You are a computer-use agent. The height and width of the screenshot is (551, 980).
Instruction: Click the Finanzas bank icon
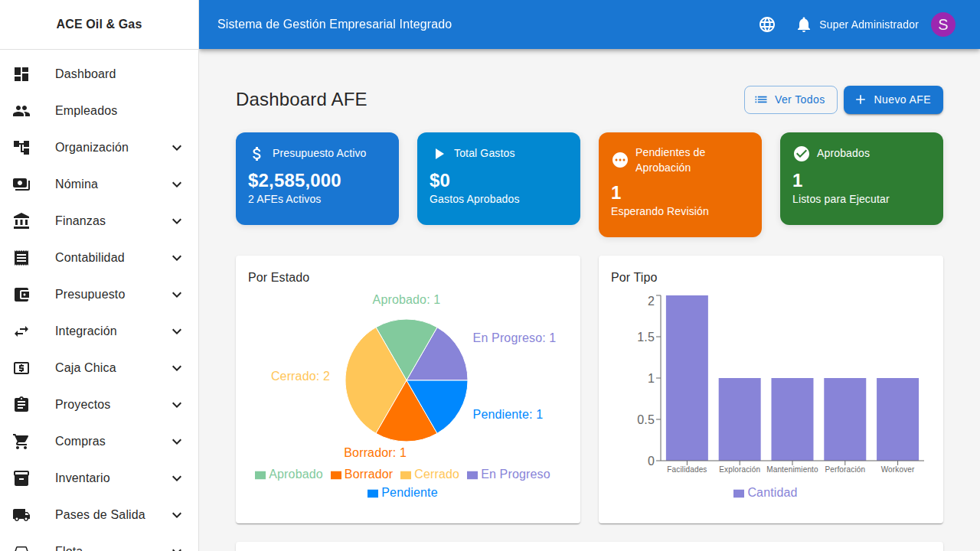pos(21,220)
